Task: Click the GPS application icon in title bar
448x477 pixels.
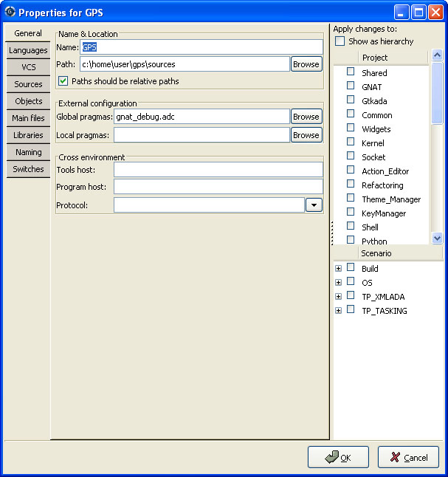Action: coord(10,12)
